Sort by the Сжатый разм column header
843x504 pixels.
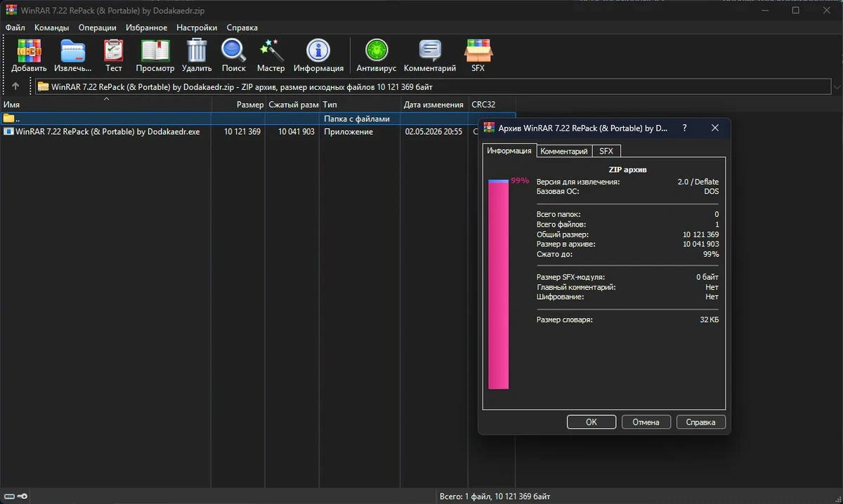coord(292,105)
